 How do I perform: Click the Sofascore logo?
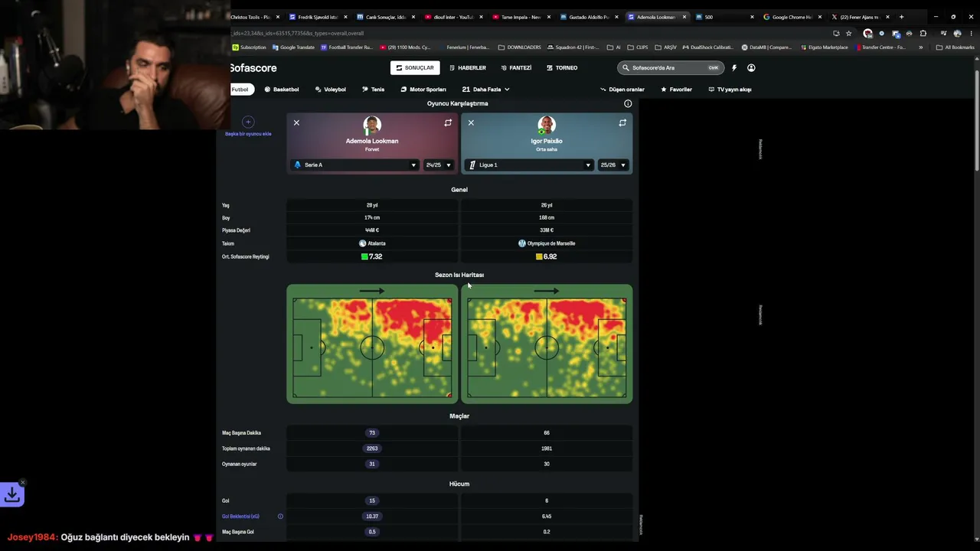click(253, 68)
